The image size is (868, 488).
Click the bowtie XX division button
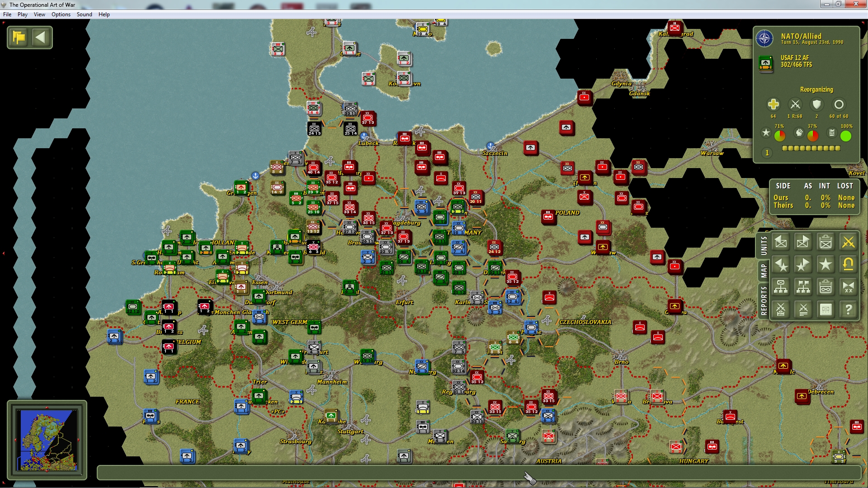[848, 287]
